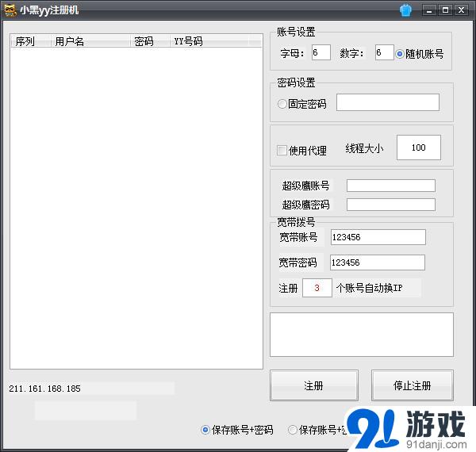Image resolution: width=476 pixels, height=452 pixels.
Task: Click the 小黑yy注册机 window title
Action: (49, 10)
